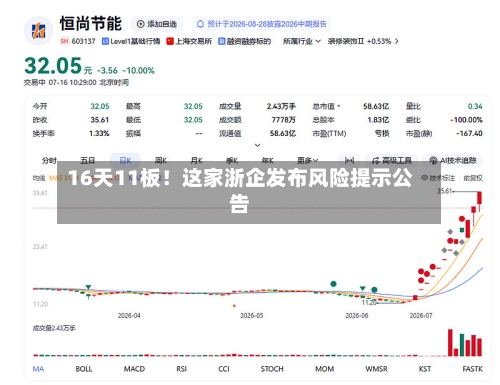Click the tallest red volume bar
The image size is (500, 385).
[450, 342]
